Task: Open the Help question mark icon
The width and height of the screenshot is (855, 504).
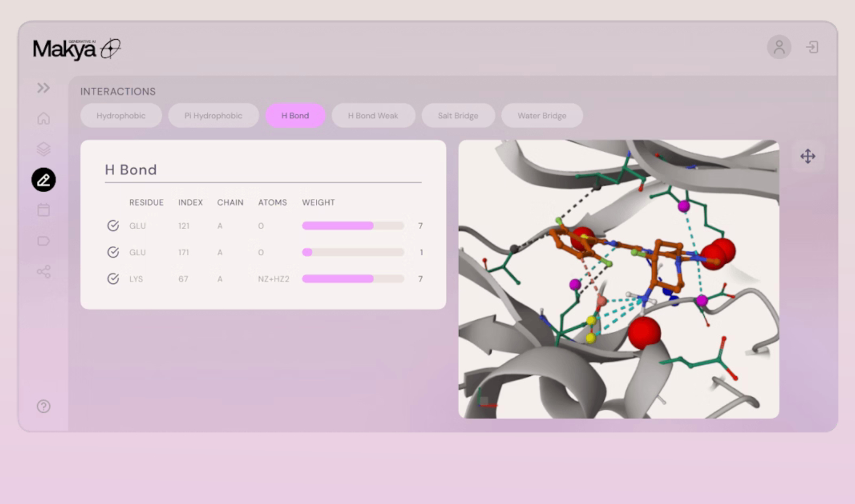Action: point(43,406)
